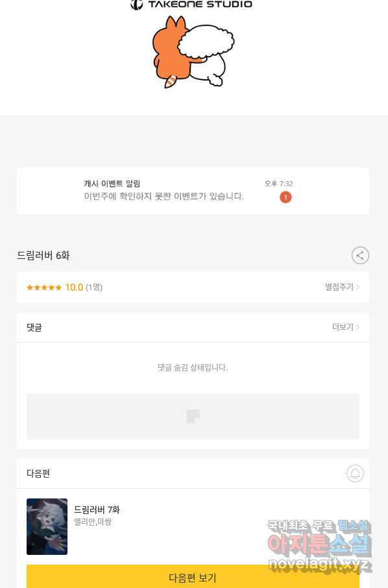
Task: Click the sticker placeholder icon in comment box
Action: pos(193,416)
